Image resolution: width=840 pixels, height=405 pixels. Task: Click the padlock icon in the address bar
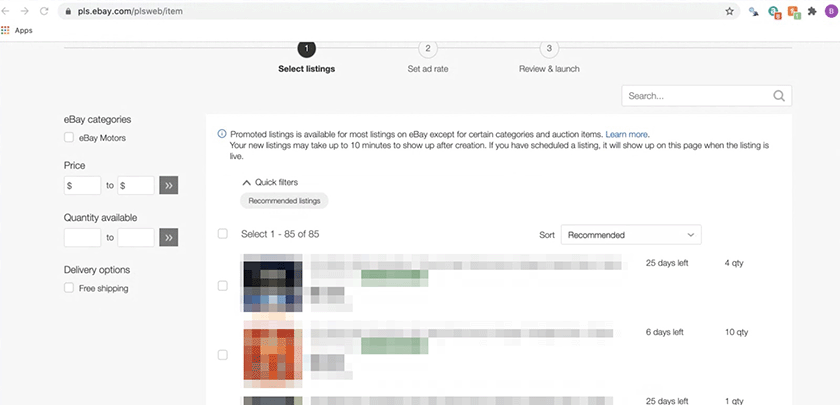(68, 11)
